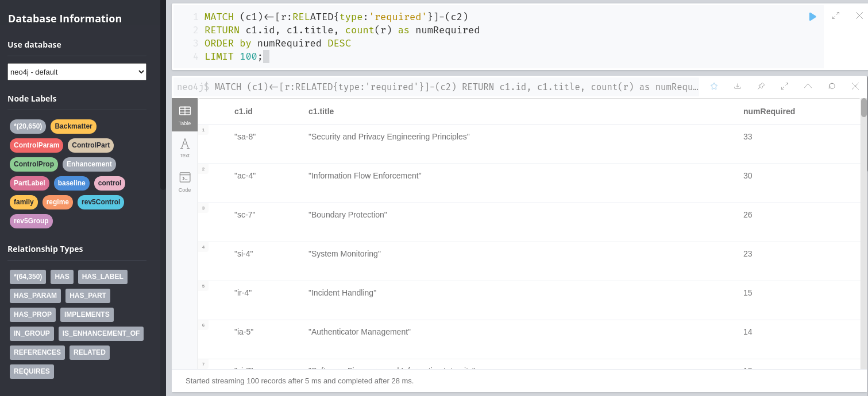
Task: Close the result frame
Action: point(855,86)
